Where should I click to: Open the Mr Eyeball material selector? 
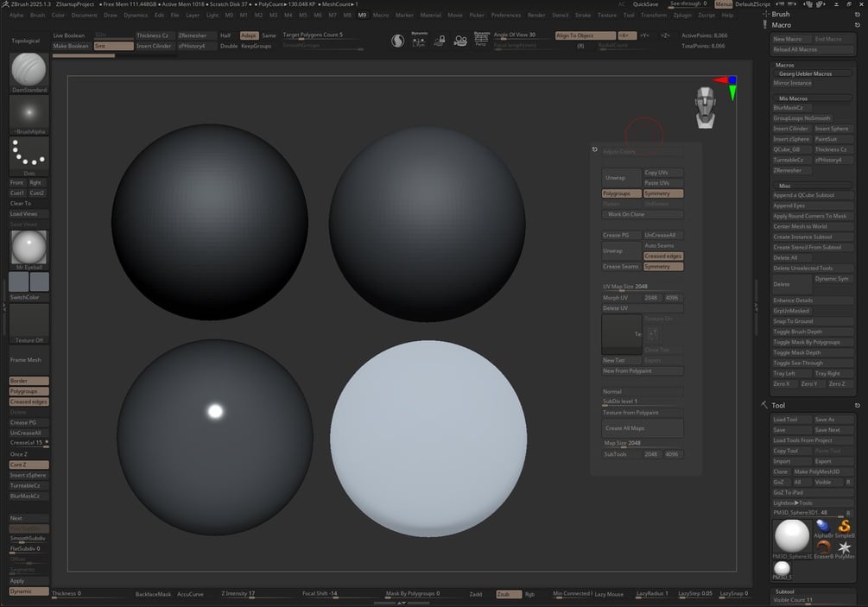tap(29, 250)
